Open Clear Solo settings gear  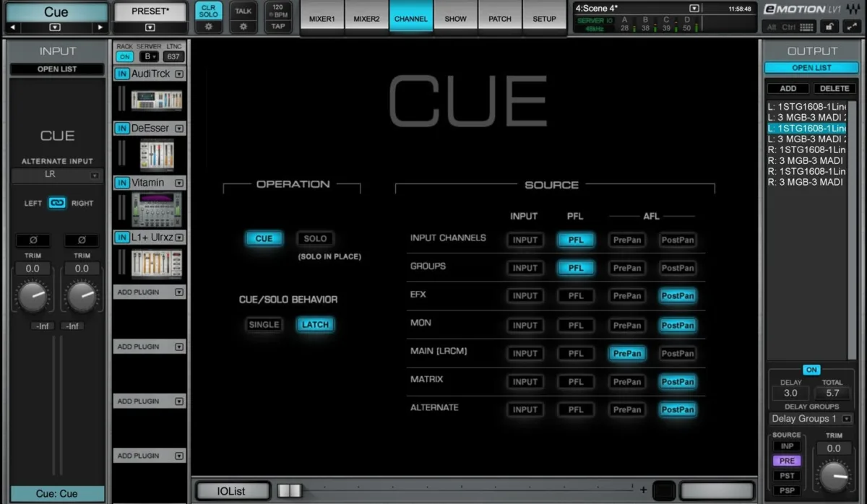[x=208, y=27]
